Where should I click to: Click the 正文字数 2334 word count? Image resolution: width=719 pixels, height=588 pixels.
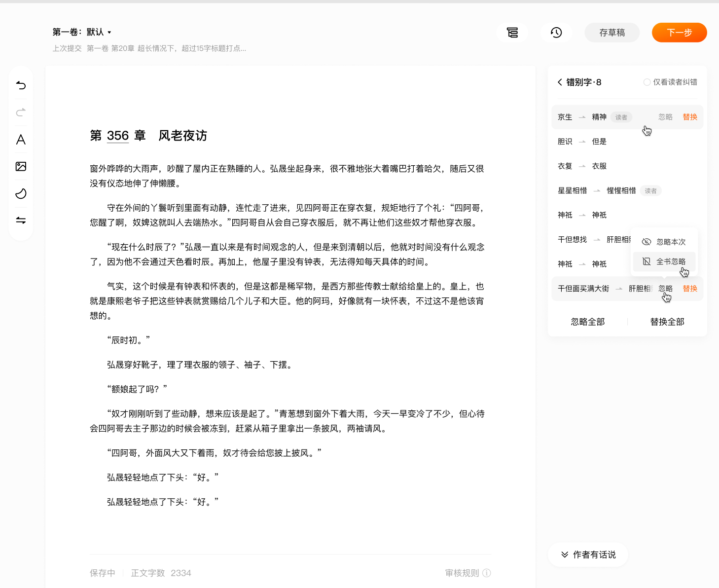tap(161, 573)
